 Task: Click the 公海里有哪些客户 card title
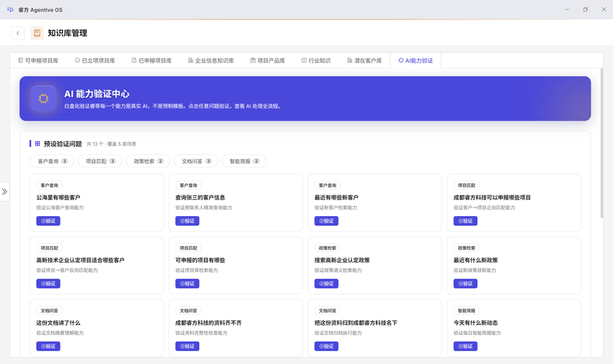[58, 198]
